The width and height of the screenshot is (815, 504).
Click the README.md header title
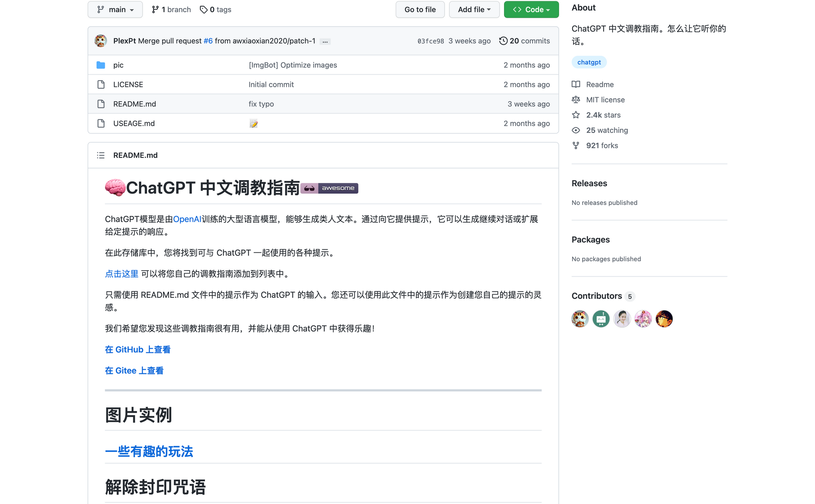[135, 155]
